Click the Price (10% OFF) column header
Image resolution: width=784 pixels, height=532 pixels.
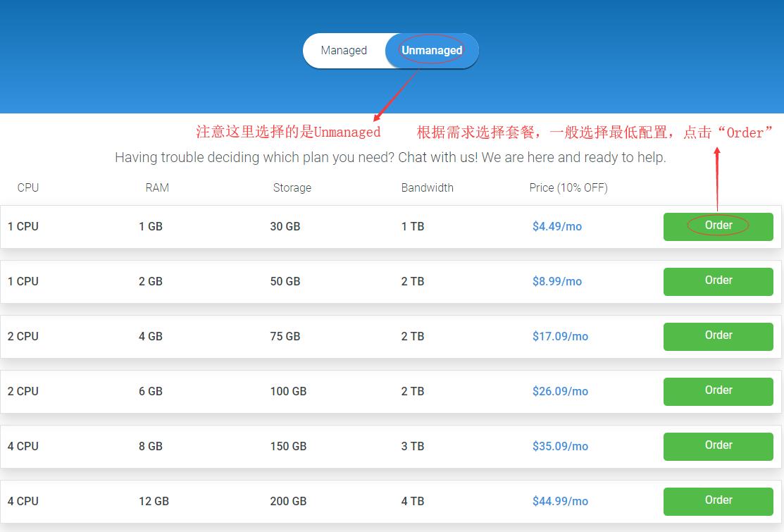click(568, 188)
